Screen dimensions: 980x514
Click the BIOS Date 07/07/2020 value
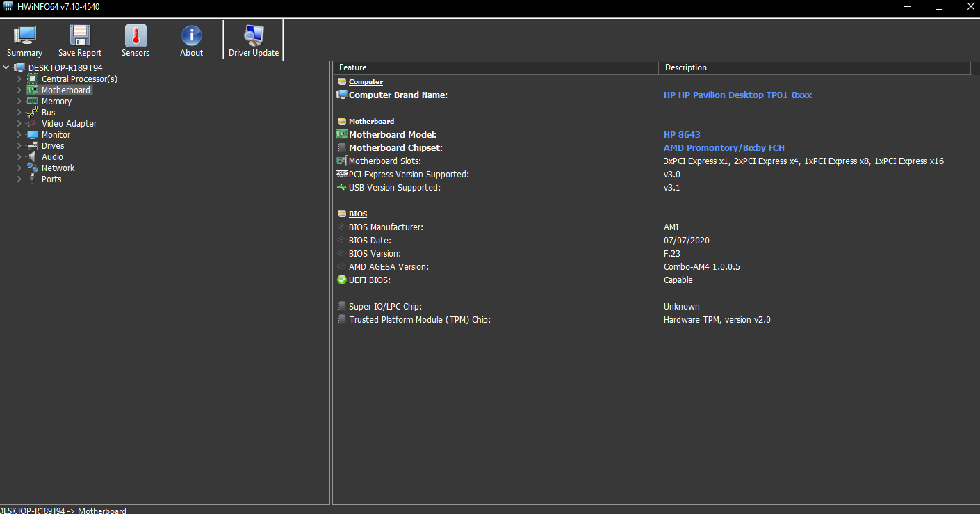click(686, 240)
